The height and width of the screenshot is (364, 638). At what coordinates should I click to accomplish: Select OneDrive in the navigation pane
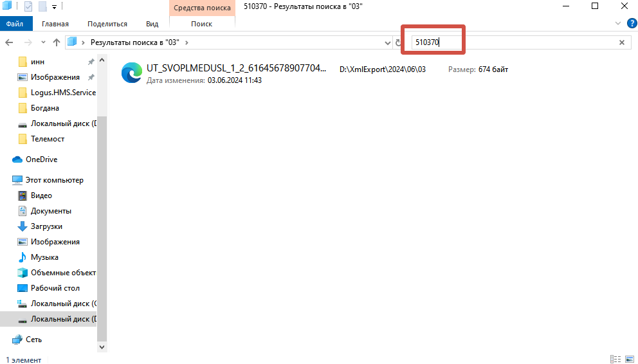pyautogui.click(x=41, y=159)
